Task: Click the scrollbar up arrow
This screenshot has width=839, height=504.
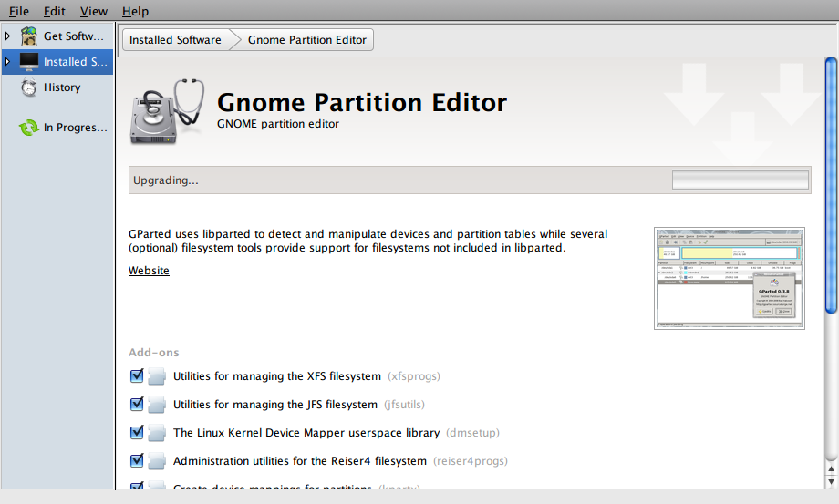Action: pyautogui.click(x=831, y=469)
